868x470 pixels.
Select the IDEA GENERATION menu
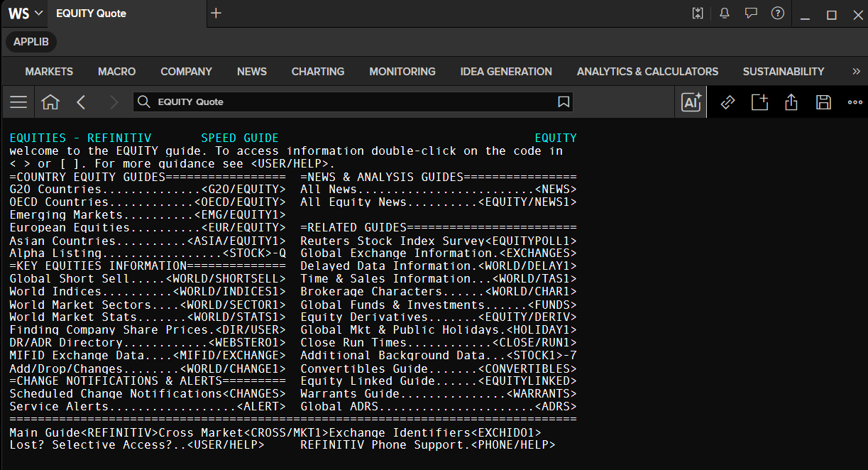point(506,72)
